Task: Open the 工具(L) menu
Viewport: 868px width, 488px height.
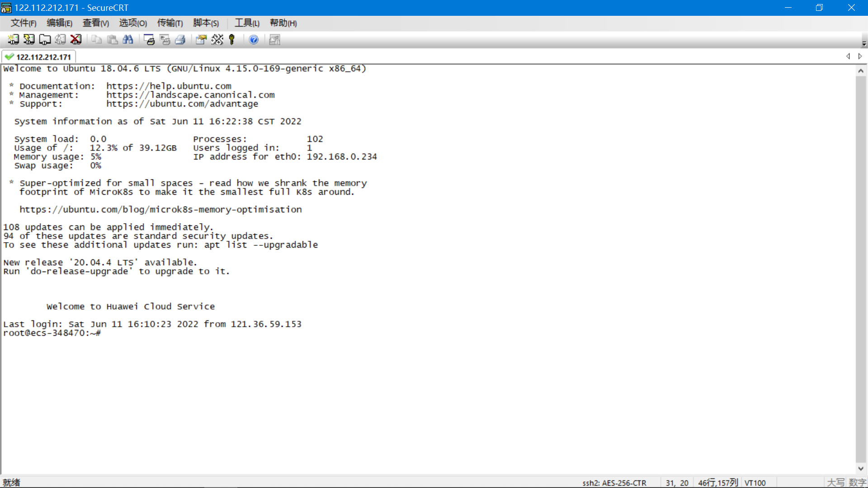Action: pyautogui.click(x=247, y=23)
